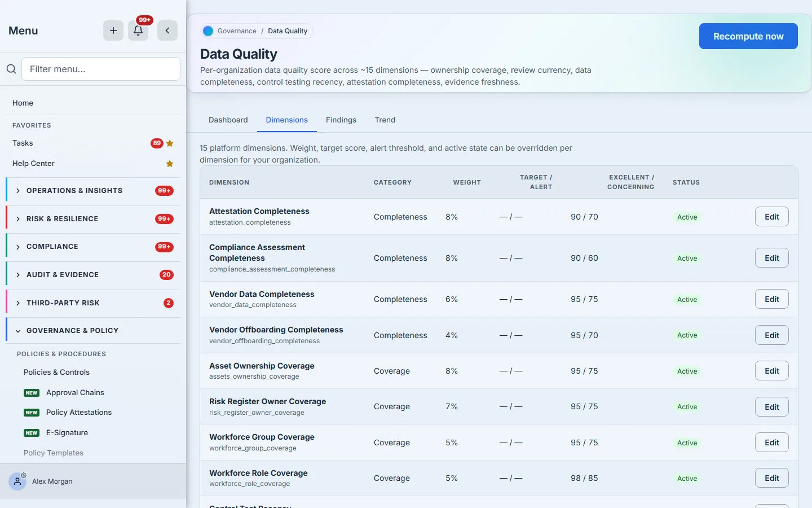This screenshot has height=508, width=812.
Task: Open the Trend tab
Action: (385, 120)
